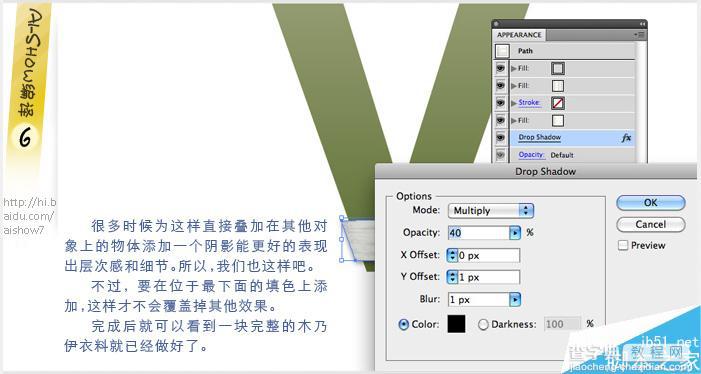This screenshot has height=374, width=701.
Task: Expand the Fill row just above Drop Shadow
Action: point(514,121)
